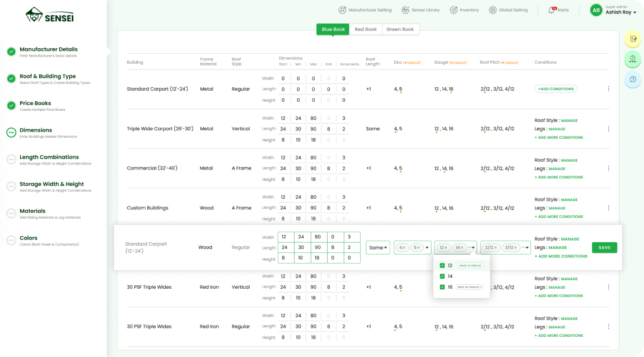Click the green SAVE button

pyautogui.click(x=604, y=247)
